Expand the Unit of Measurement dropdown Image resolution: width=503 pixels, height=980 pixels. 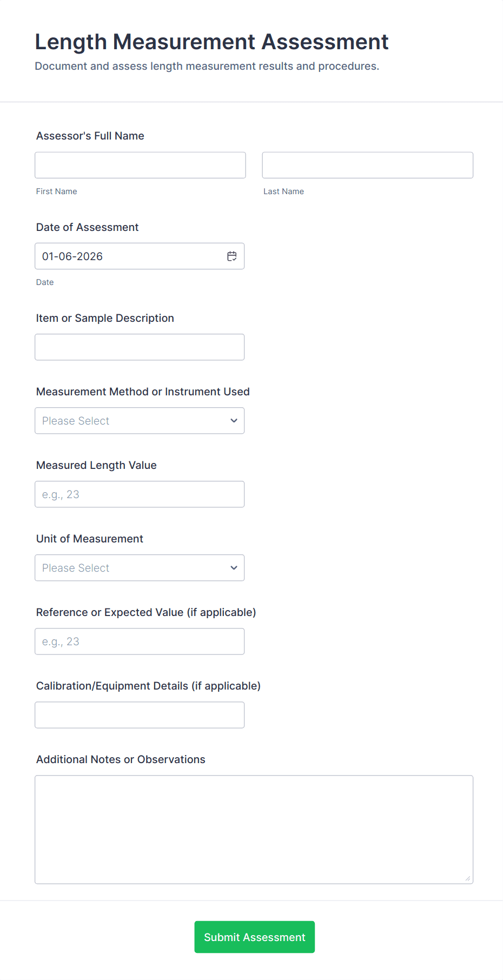tap(140, 568)
